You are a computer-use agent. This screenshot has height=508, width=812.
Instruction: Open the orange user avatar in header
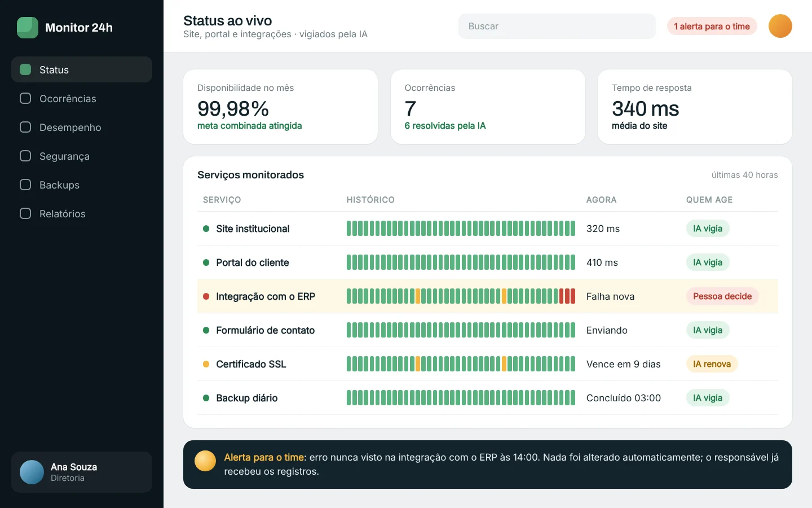click(x=780, y=26)
